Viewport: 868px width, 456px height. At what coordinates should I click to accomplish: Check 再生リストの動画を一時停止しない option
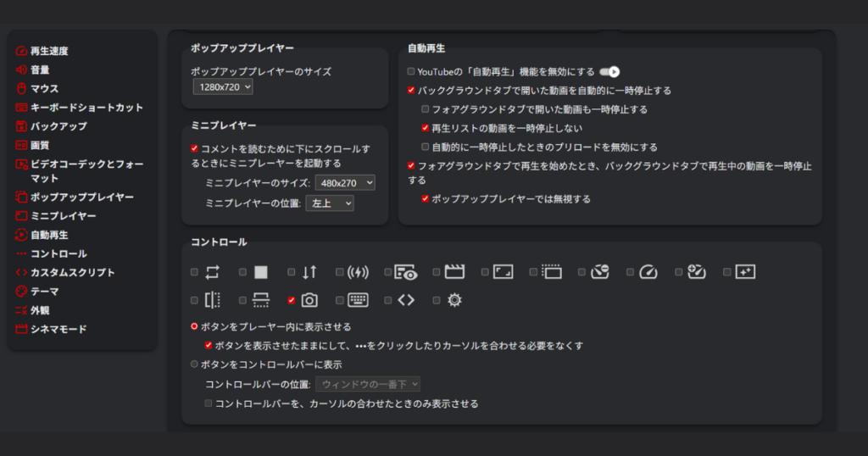tap(426, 128)
